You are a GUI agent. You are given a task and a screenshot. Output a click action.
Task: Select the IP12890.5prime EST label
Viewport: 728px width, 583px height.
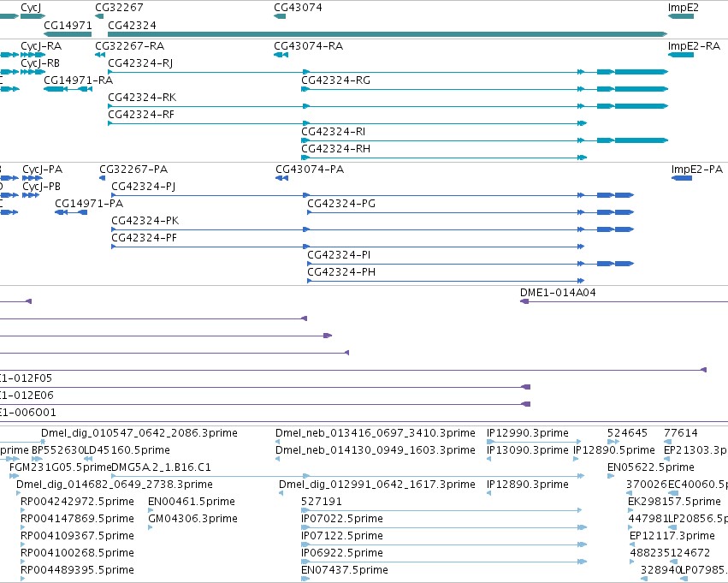click(613, 450)
